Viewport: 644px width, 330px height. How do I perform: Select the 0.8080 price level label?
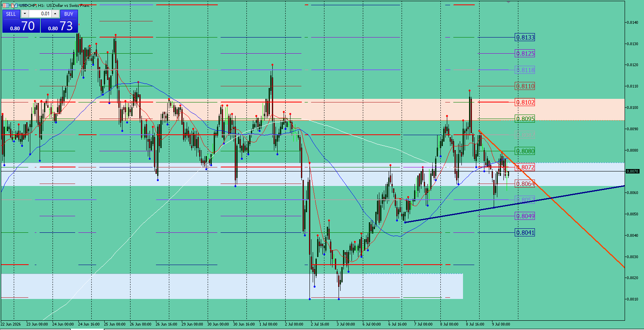tap(525, 151)
